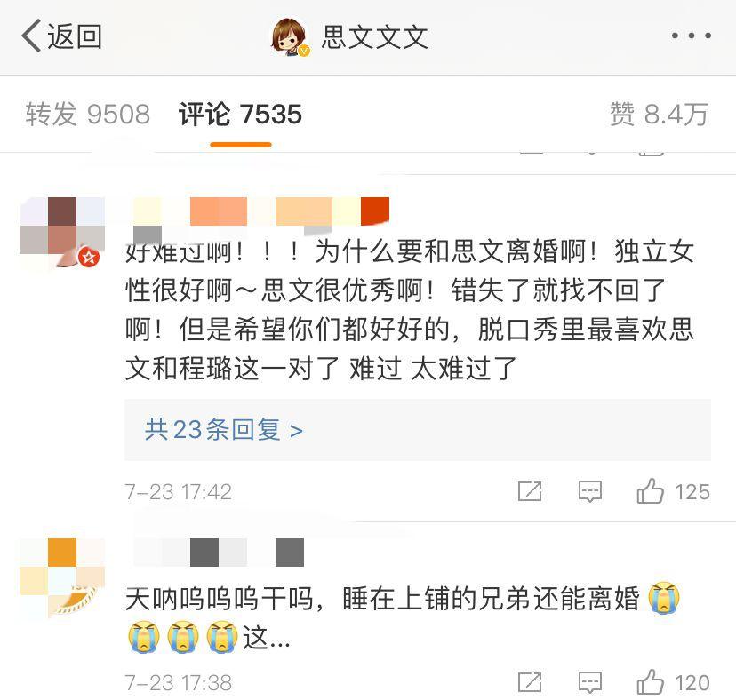Tap the comment text starting 天呐呜呜呜

pyautogui.click(x=403, y=618)
